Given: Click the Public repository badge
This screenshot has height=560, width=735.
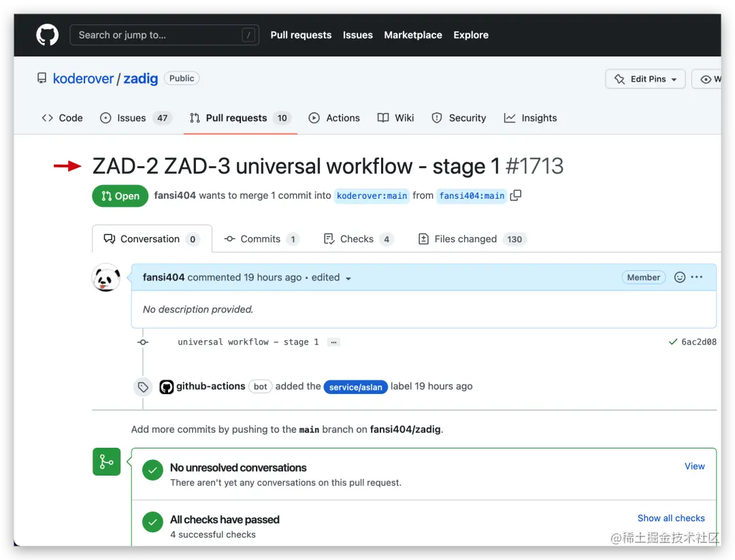Looking at the screenshot, I should point(182,78).
